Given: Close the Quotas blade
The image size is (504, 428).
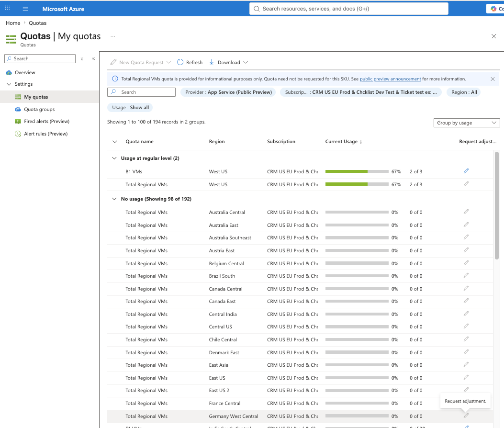Looking at the screenshot, I should click(x=494, y=36).
